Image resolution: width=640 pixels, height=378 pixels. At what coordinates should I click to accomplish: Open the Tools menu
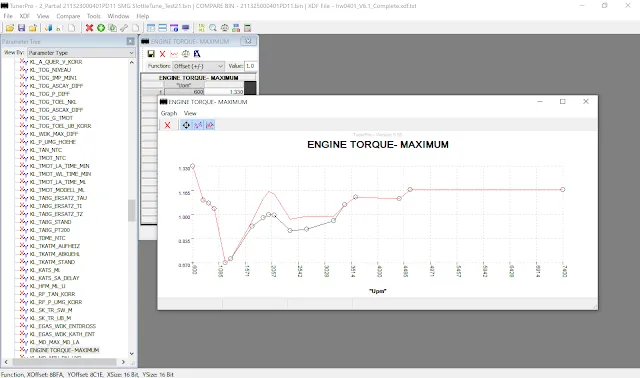[x=93, y=16]
